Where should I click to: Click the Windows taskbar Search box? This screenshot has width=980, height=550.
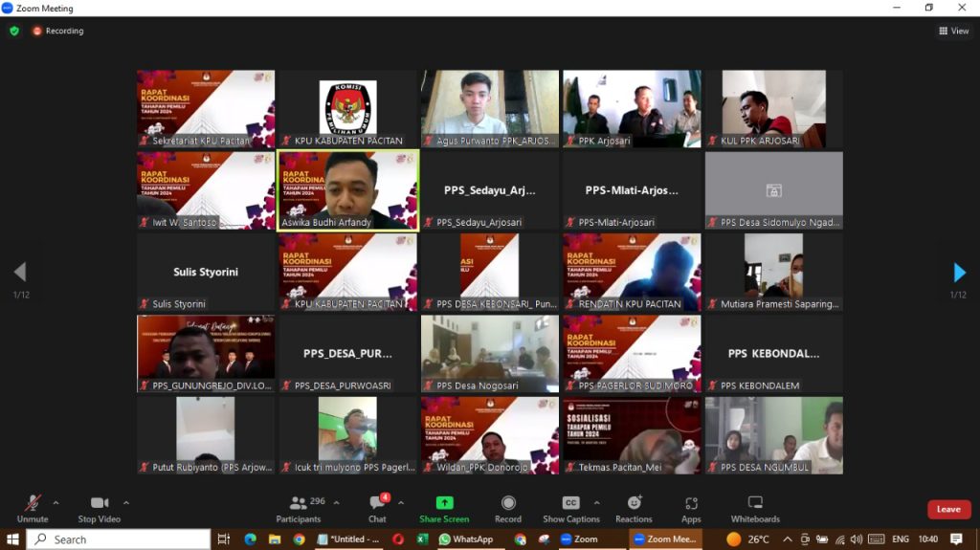[x=118, y=539]
